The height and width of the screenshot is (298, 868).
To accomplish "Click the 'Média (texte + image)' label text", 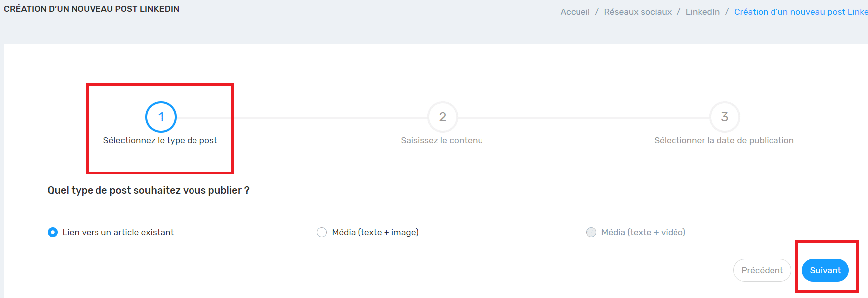I will pyautogui.click(x=376, y=232).
